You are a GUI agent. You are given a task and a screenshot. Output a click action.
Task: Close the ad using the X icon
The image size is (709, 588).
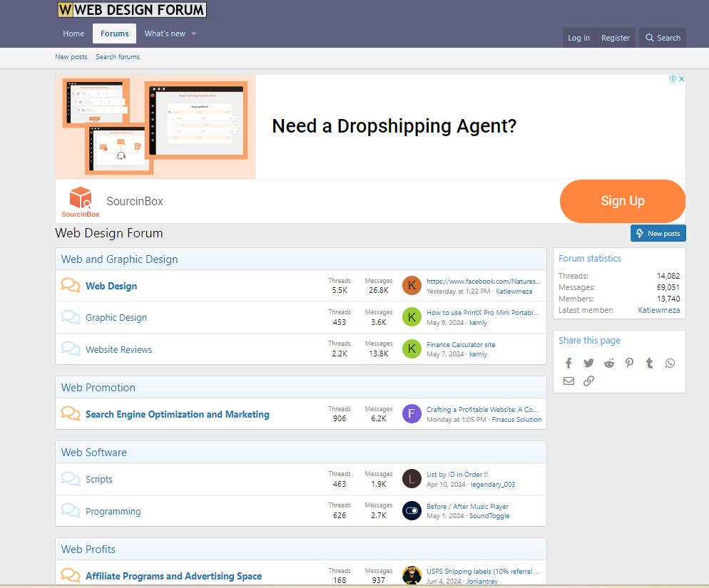coord(681,79)
